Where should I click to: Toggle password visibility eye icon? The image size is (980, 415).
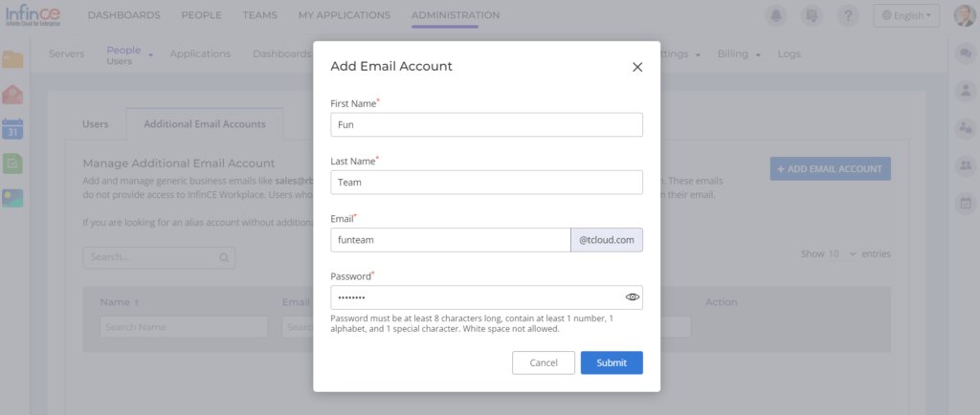coord(633,297)
